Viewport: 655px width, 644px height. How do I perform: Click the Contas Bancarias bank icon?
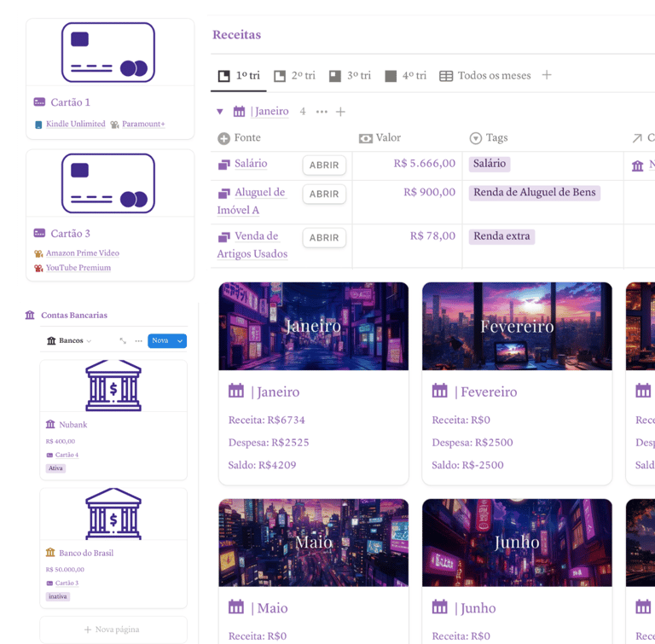[x=30, y=315]
